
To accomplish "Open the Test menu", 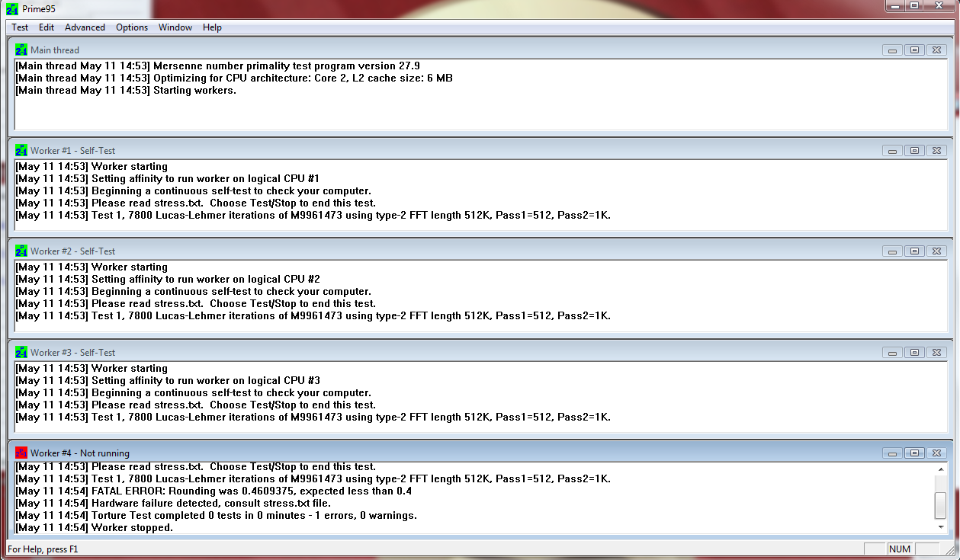I will 20,27.
